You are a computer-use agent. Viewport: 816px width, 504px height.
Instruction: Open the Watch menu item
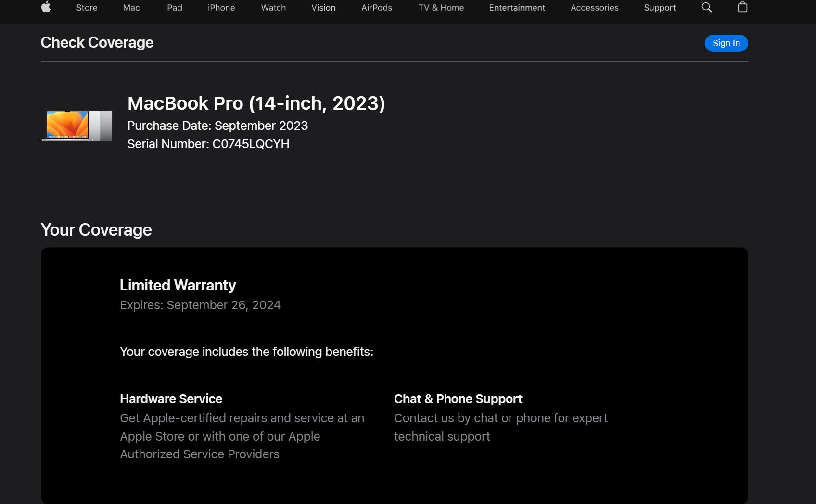273,8
